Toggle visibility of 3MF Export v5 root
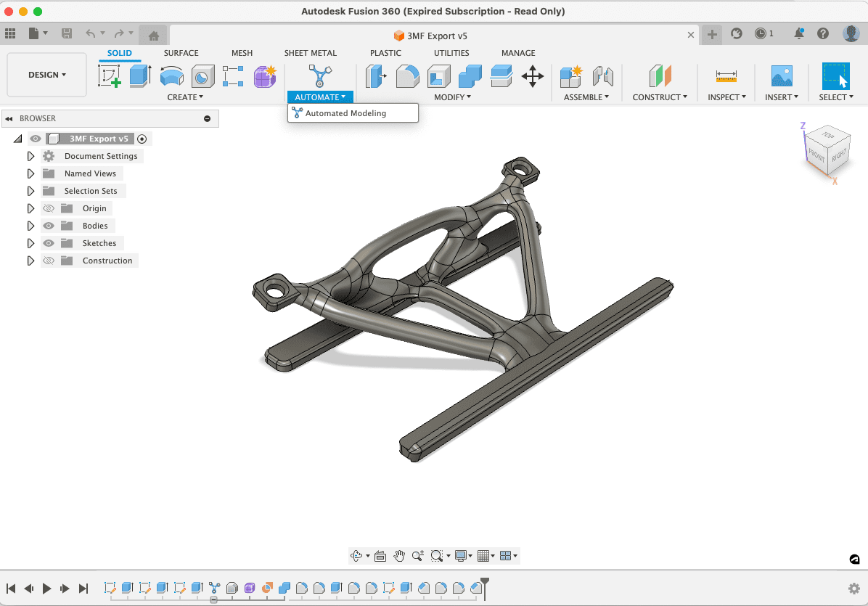Viewport: 868px width, 606px height. (x=36, y=139)
